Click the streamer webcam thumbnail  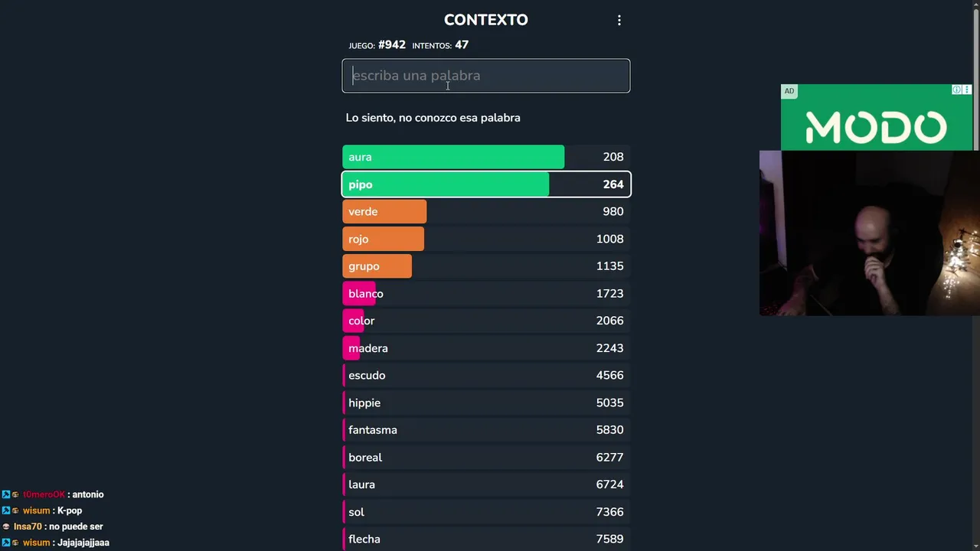pyautogui.click(x=869, y=233)
